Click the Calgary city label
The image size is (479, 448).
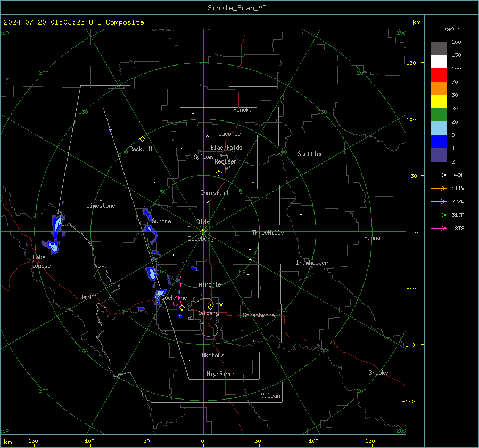pos(208,313)
